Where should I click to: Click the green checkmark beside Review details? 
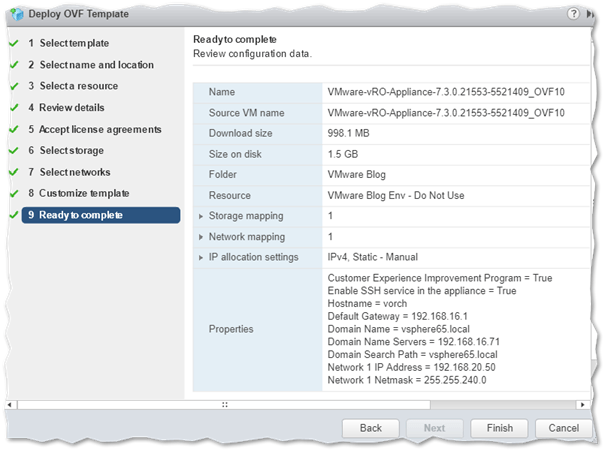tap(14, 107)
